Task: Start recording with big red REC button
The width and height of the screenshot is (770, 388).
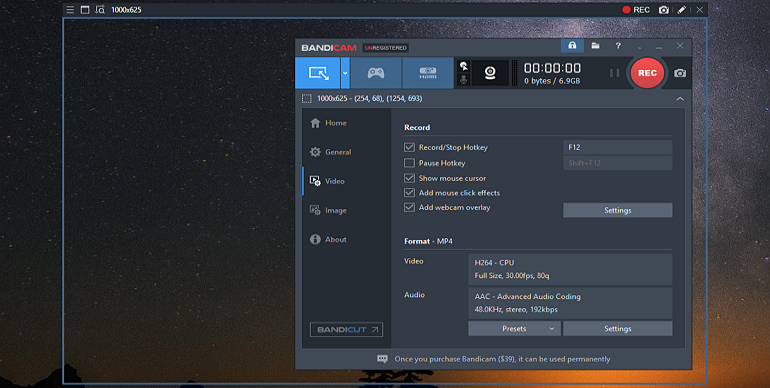Action: click(647, 73)
